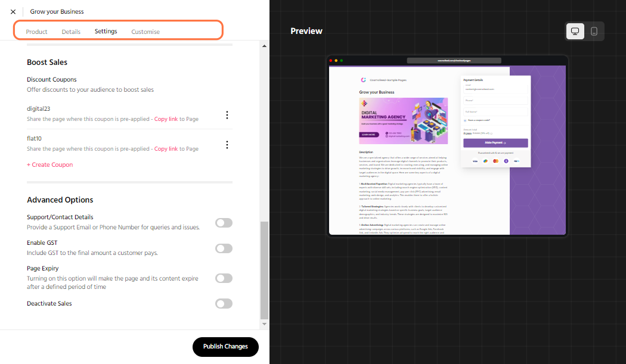This screenshot has height=364, width=626.
Task: Click the Preview heading
Action: pos(306,31)
